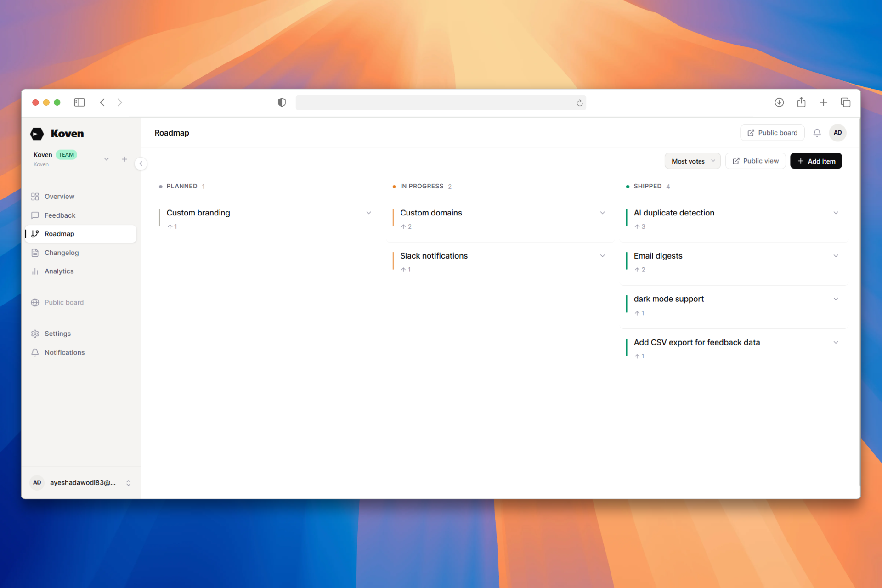The width and height of the screenshot is (882, 588).
Task: Open Changelog in the sidebar
Action: (81, 253)
